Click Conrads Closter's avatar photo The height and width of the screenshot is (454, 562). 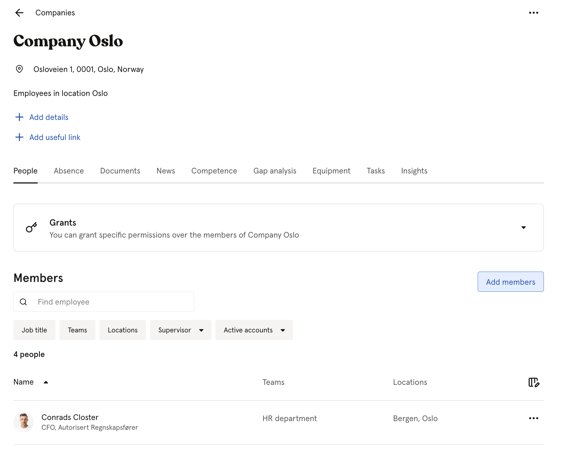coord(24,421)
